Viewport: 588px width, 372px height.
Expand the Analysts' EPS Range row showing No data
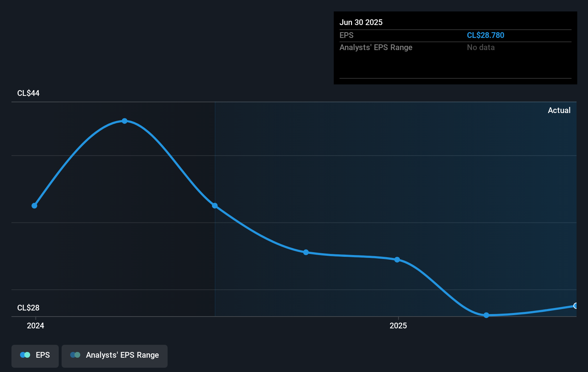point(376,47)
